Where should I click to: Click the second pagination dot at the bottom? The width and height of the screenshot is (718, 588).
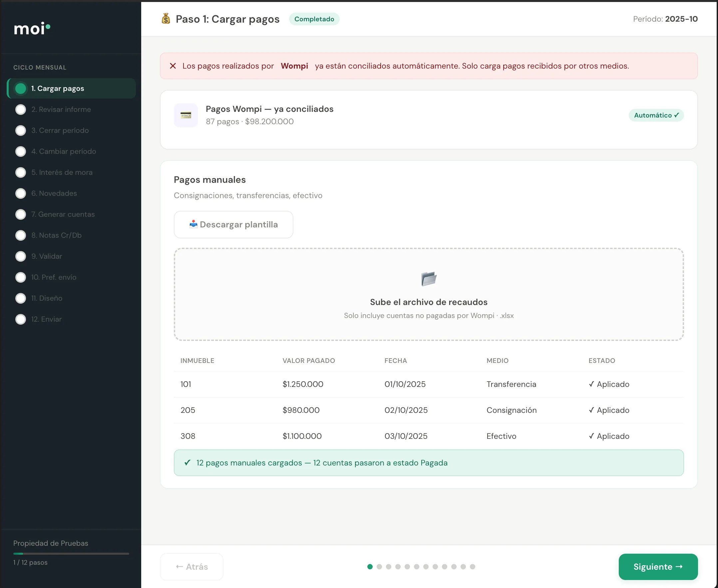379,567
